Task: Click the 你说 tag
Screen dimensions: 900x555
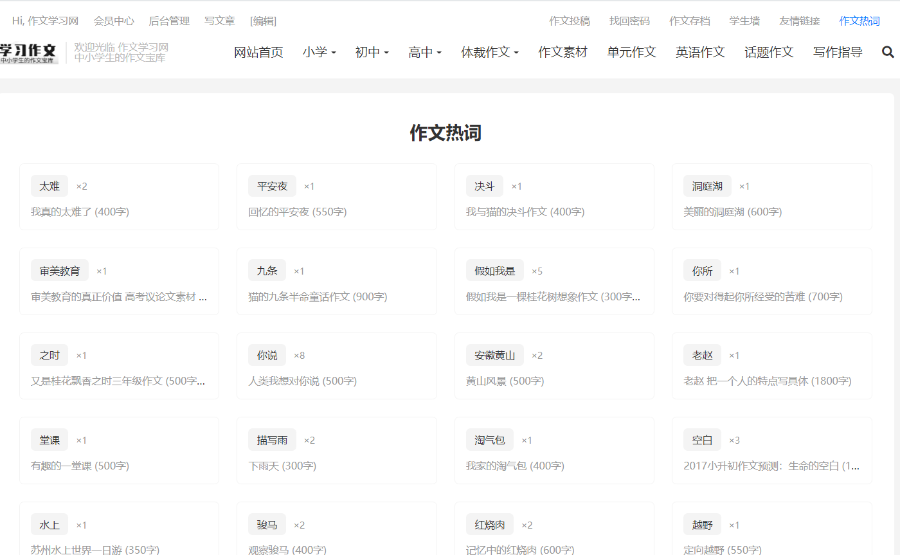Action: [x=267, y=355]
